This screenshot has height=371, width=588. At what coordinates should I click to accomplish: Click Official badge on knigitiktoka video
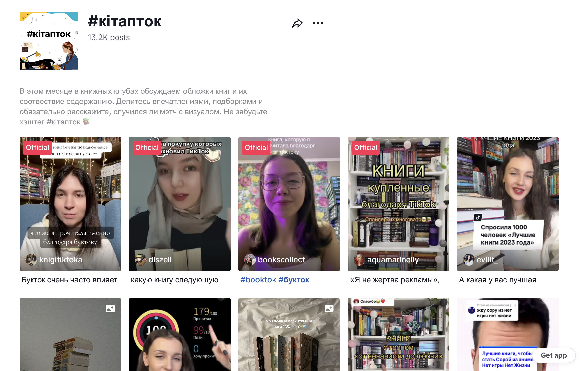[38, 147]
